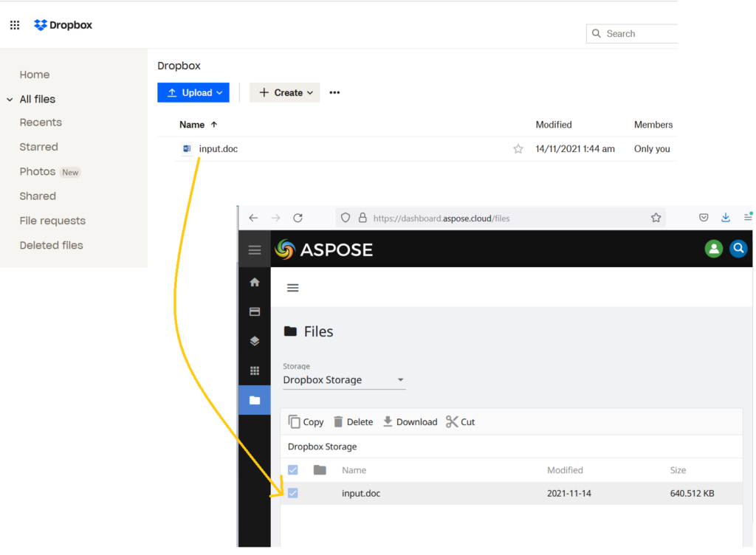Toggle the select-all files checkbox

click(293, 470)
